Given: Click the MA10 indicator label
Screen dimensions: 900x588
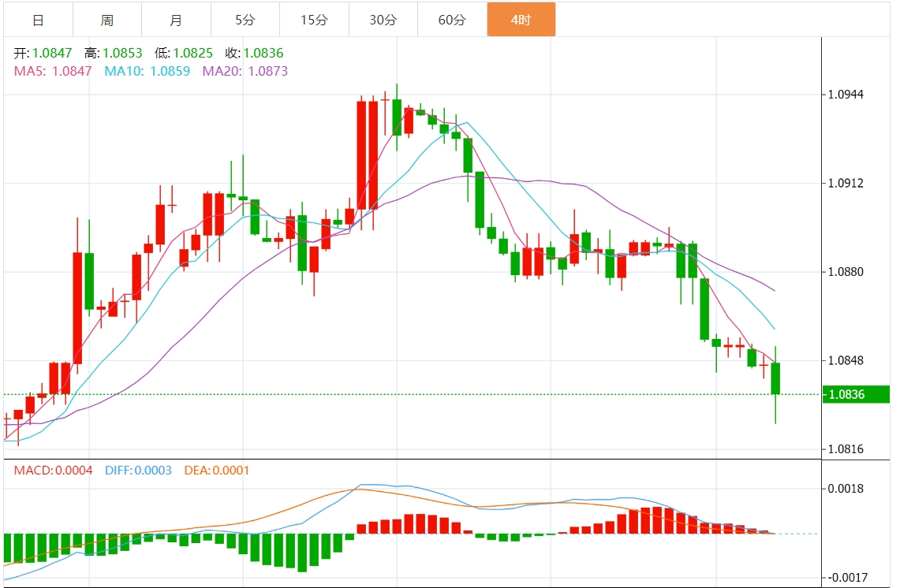Looking at the screenshot, I should [x=147, y=71].
